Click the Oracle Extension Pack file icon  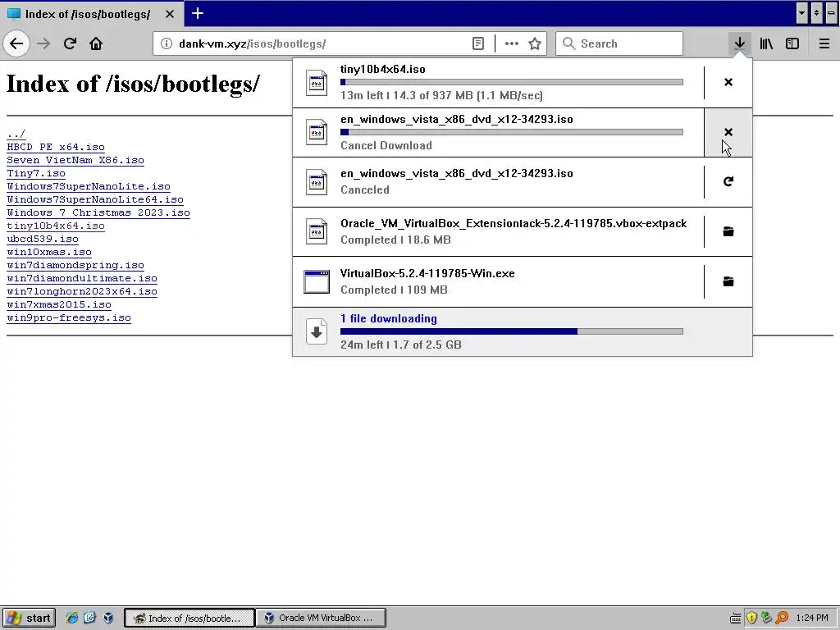(x=317, y=232)
